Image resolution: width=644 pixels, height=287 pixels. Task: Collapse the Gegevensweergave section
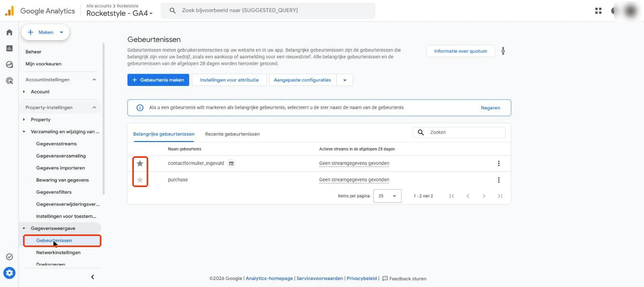[x=24, y=228]
